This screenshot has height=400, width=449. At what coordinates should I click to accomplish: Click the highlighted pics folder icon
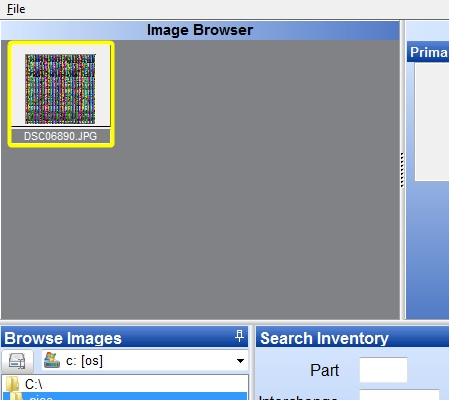(16, 397)
